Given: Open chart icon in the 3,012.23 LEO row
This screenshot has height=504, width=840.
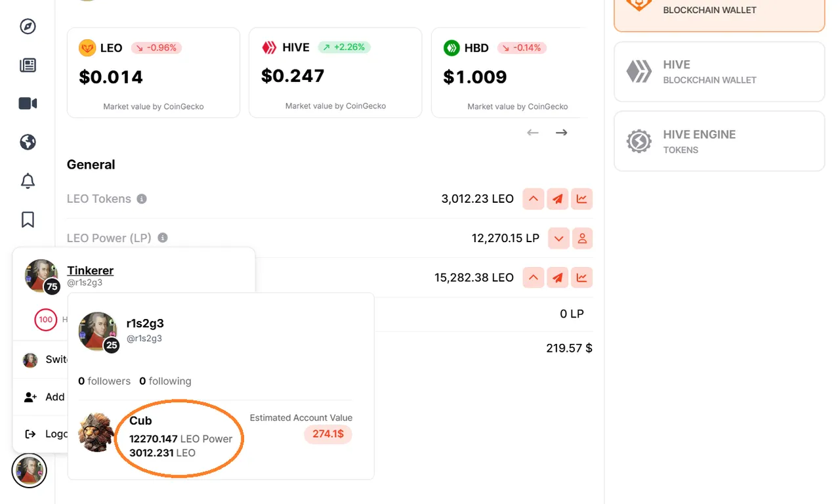Looking at the screenshot, I should (x=582, y=199).
